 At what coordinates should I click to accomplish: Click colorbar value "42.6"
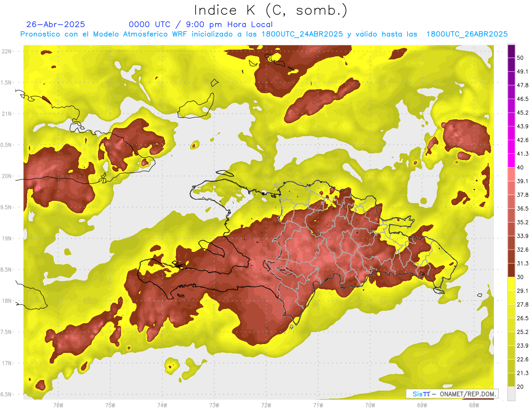tap(523, 140)
